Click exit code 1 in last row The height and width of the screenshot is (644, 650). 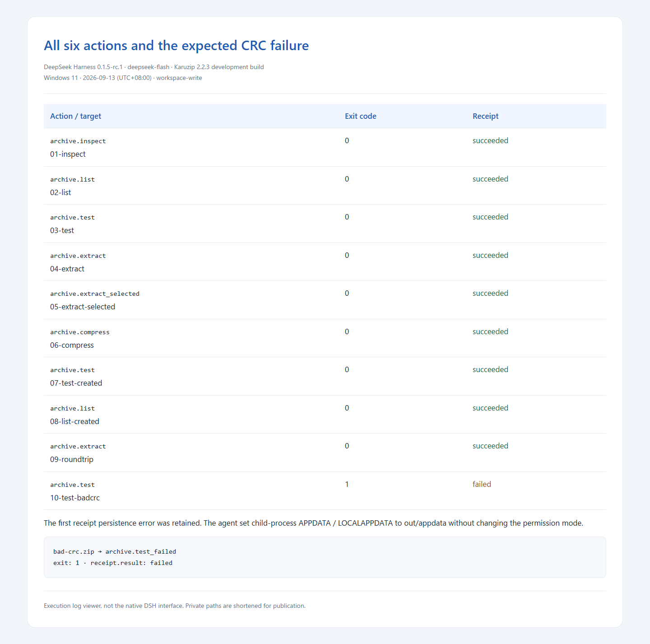pyautogui.click(x=347, y=484)
